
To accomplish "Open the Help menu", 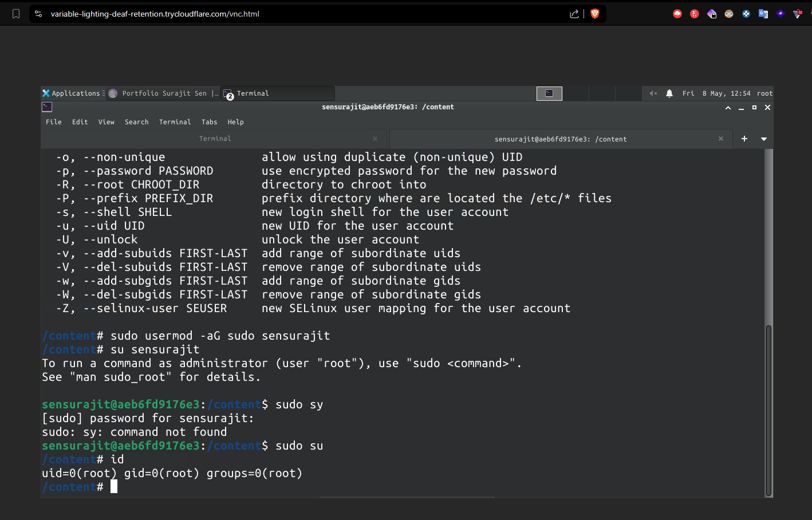I will [x=236, y=122].
